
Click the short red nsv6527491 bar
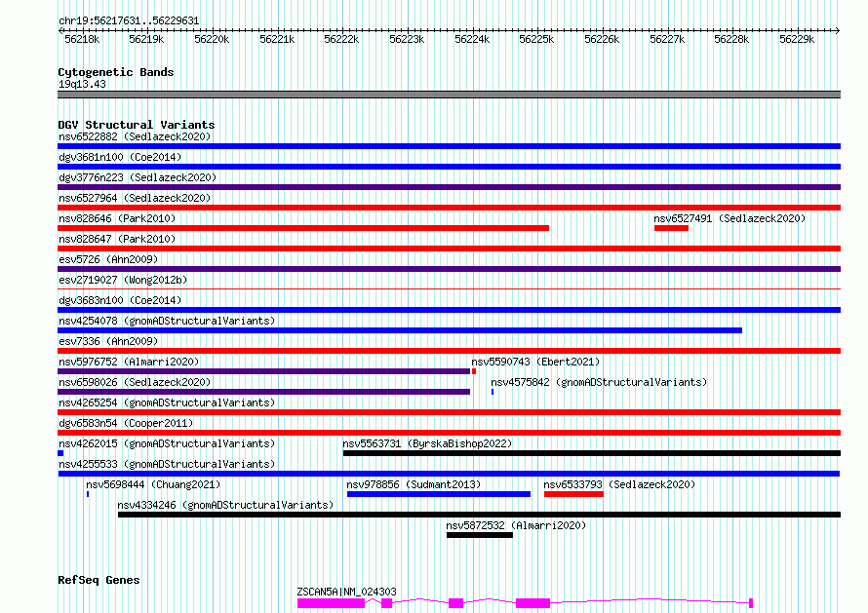click(x=671, y=228)
